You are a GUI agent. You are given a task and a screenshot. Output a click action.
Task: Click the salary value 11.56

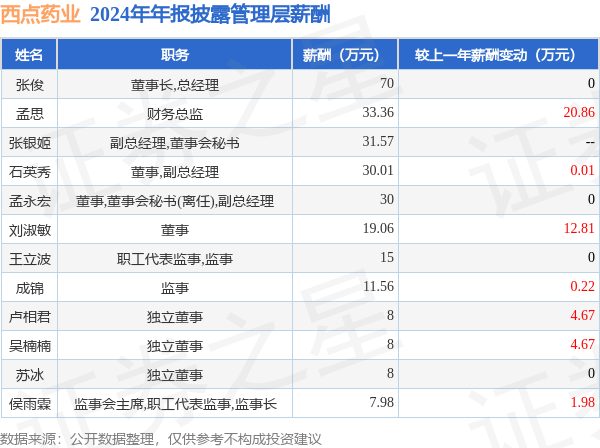tap(378, 287)
